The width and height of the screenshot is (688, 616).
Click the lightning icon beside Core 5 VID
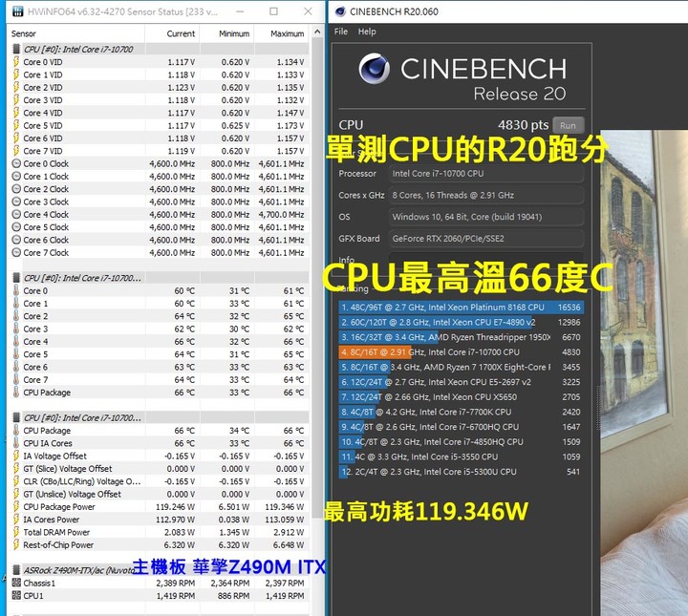point(16,125)
